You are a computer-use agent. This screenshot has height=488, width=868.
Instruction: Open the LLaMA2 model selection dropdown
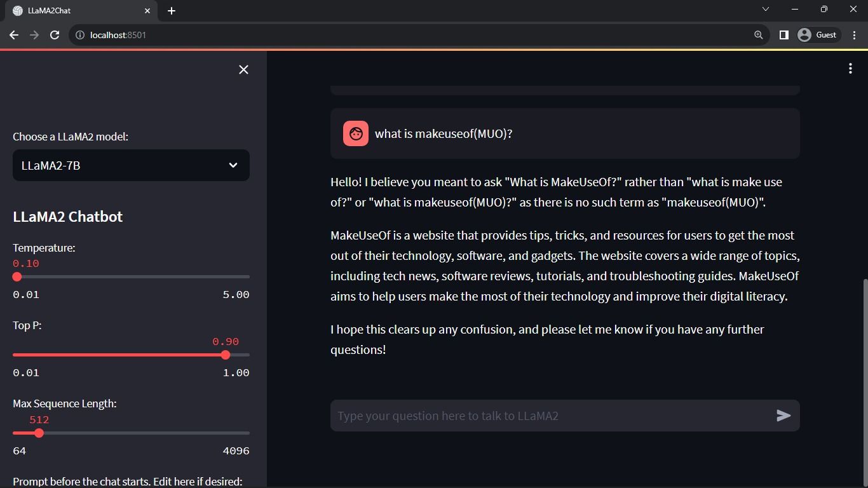(x=131, y=165)
